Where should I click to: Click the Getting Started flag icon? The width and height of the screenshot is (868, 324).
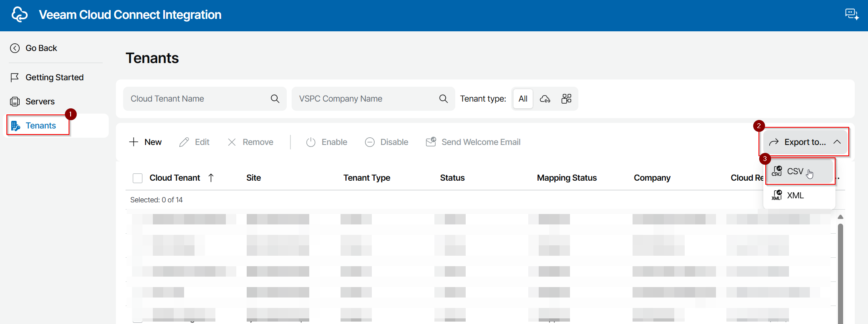click(15, 77)
